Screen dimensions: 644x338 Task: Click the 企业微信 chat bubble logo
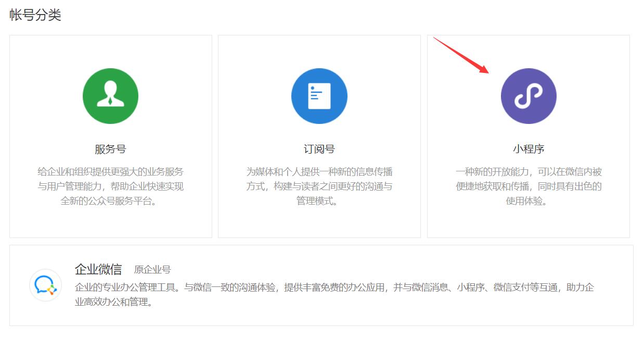[46, 285]
